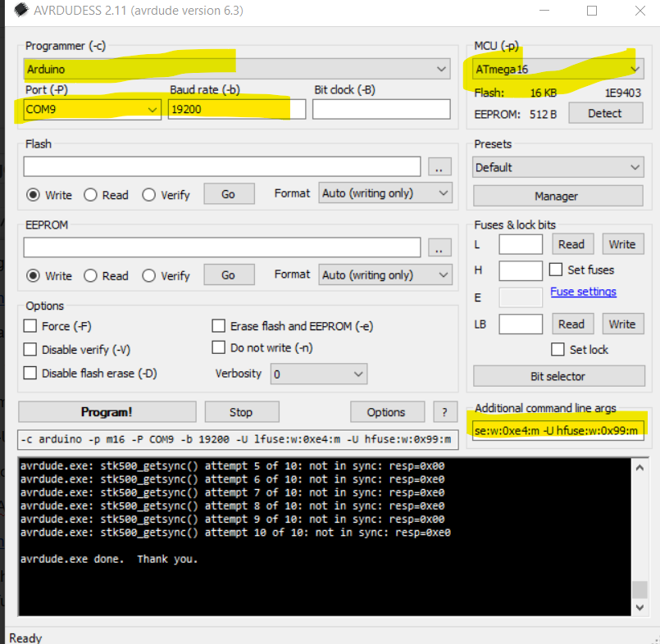
Task: Open the Options button
Action: (387, 412)
